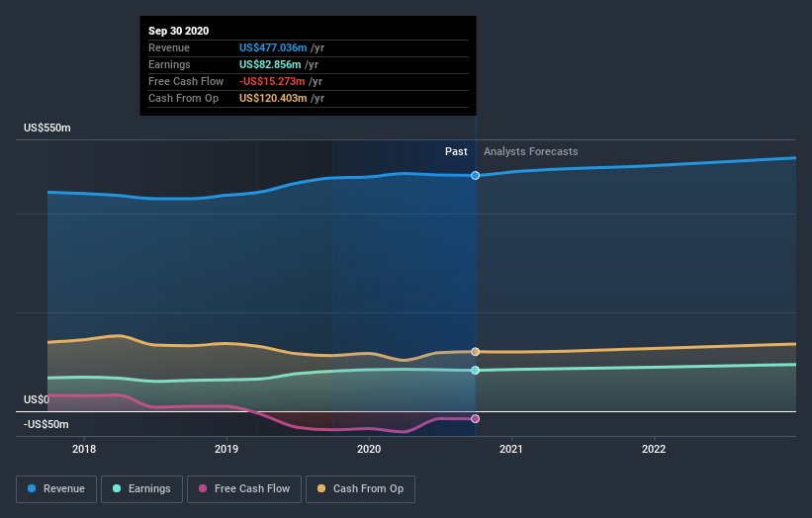Click the 2021 x-axis label
The height and width of the screenshot is (518, 812).
(511, 449)
